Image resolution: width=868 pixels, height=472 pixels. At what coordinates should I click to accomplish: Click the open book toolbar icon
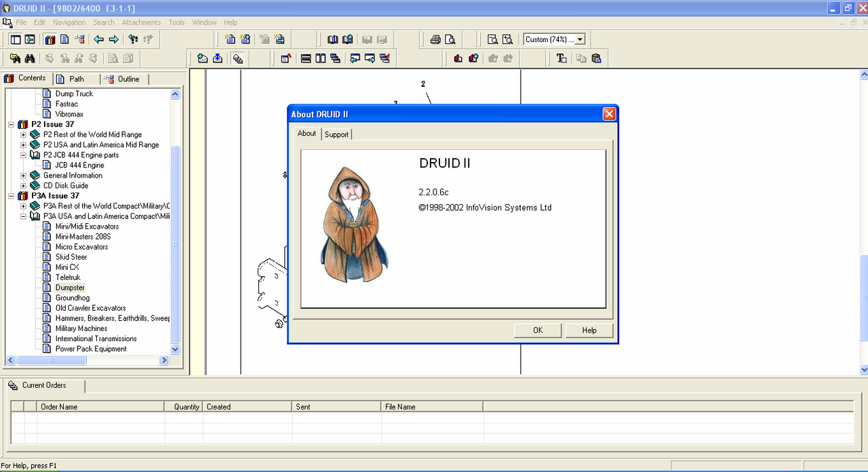pos(332,39)
